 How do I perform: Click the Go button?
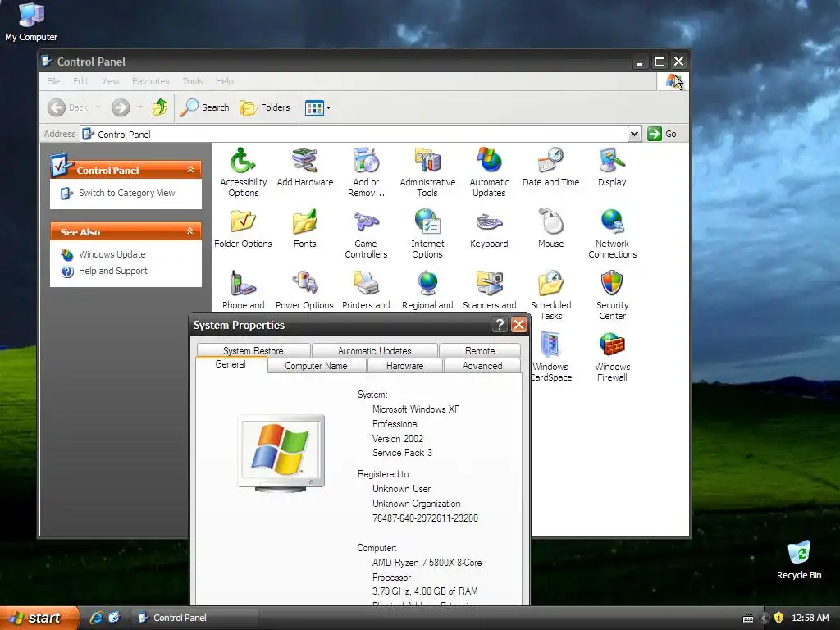(x=662, y=134)
